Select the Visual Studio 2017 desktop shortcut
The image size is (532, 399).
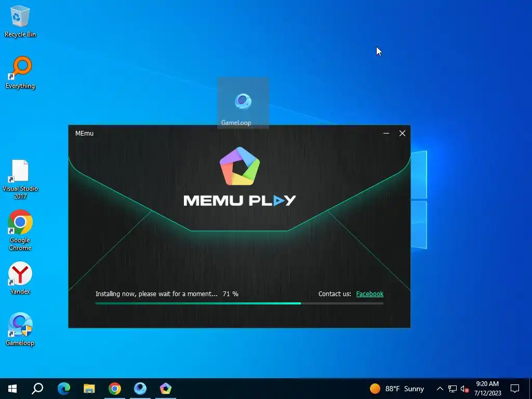(20, 179)
